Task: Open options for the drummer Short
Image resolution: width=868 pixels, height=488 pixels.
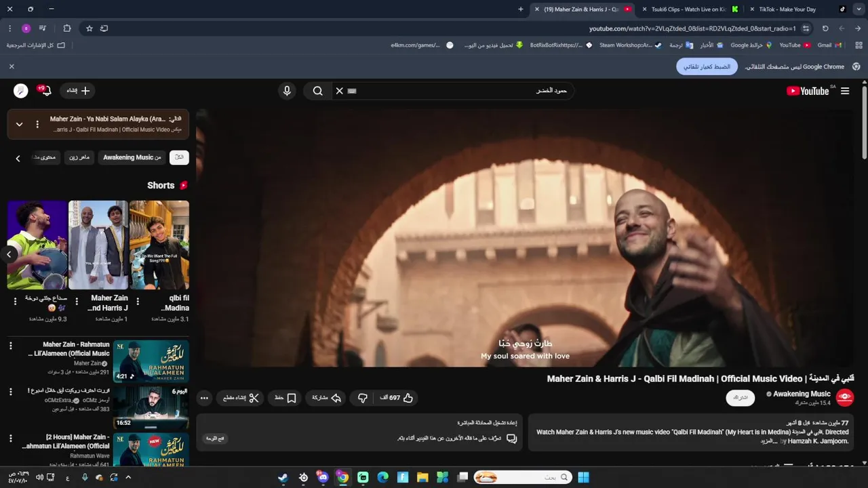Action: [x=16, y=302]
